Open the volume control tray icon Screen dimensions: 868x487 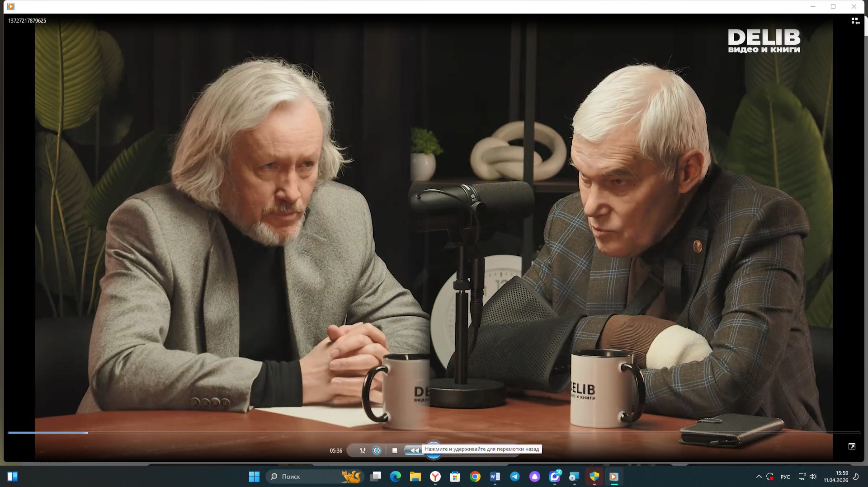coord(813,477)
